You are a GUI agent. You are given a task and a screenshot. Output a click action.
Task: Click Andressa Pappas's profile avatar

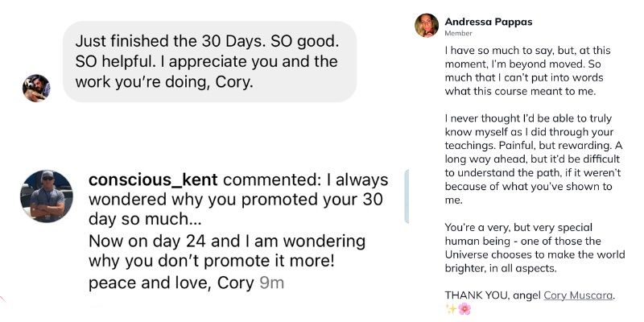(x=427, y=26)
